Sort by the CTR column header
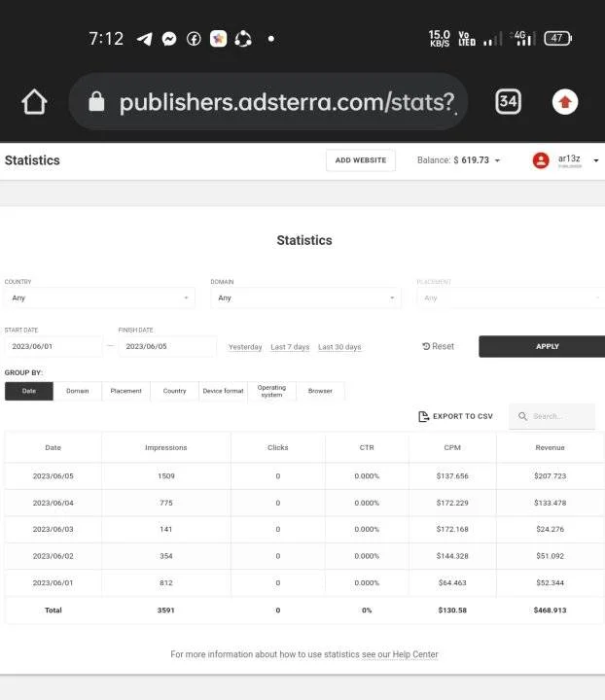Image resolution: width=605 pixels, height=700 pixels. click(367, 447)
